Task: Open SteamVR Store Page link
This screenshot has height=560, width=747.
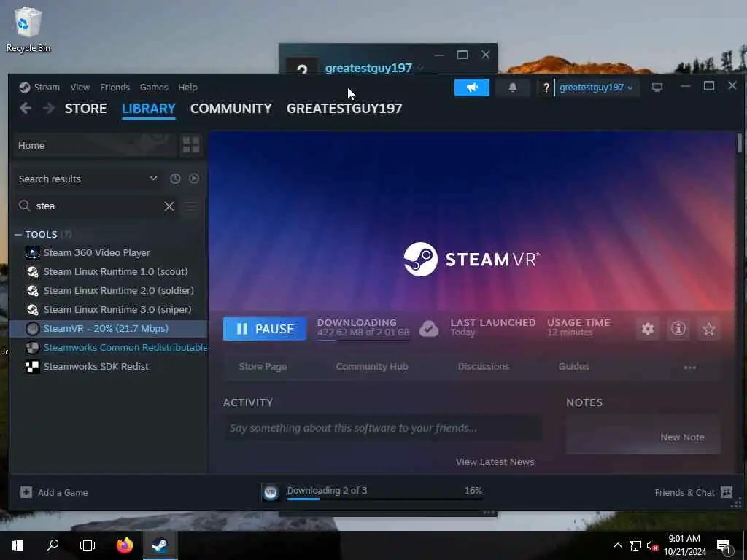Action: 263,367
